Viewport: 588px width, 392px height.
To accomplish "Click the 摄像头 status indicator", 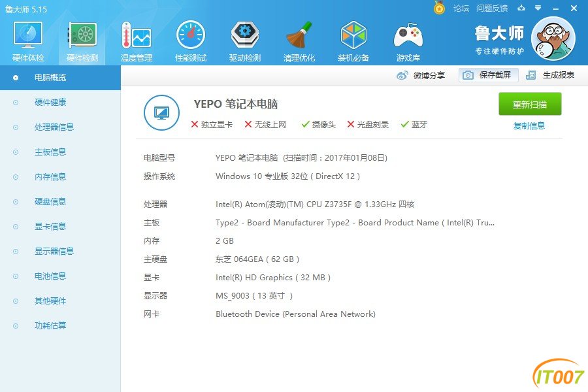I will coord(318,125).
